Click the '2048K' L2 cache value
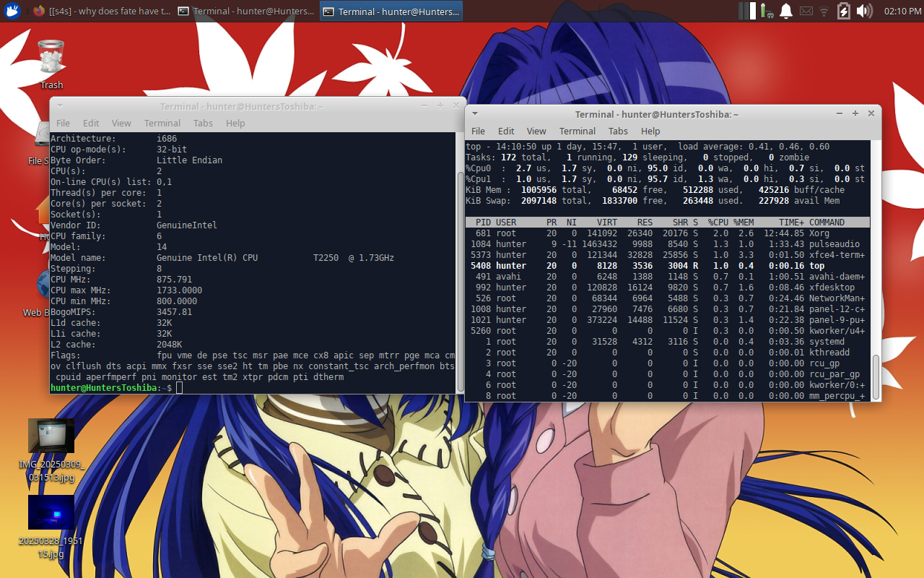Image resolution: width=924 pixels, height=578 pixels. (x=169, y=345)
